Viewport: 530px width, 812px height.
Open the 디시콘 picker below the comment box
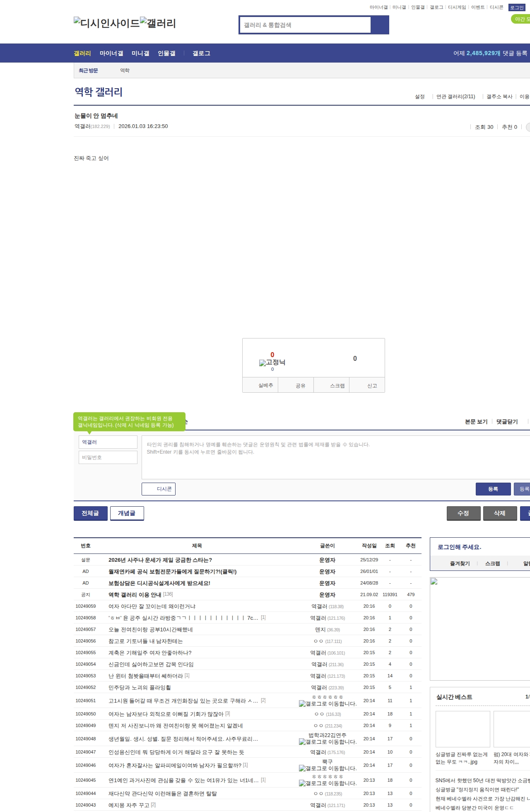159,489
